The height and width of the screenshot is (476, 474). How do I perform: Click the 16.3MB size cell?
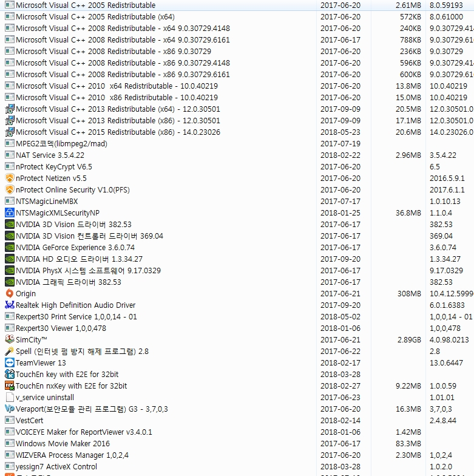[408, 409]
